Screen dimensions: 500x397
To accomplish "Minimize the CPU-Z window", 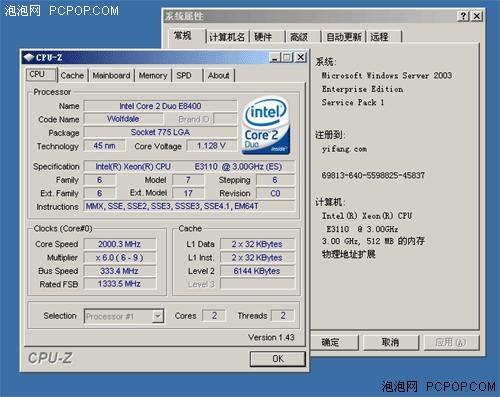I will point(275,57).
